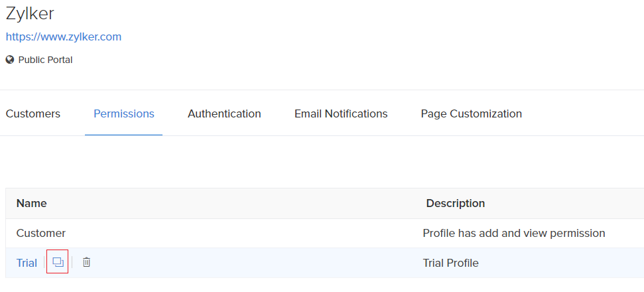Image resolution: width=644 pixels, height=292 pixels.
Task: Open the Page Customization tab
Action: tap(471, 113)
